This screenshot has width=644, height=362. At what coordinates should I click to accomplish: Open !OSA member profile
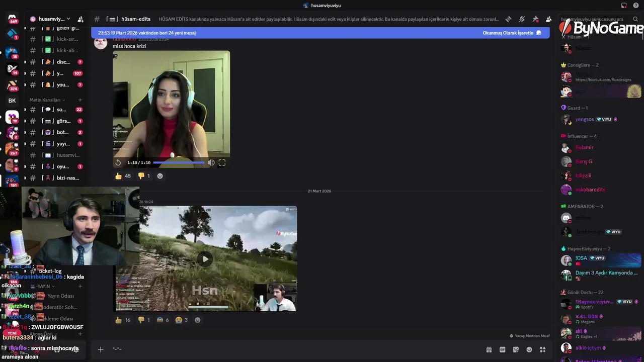click(600, 260)
